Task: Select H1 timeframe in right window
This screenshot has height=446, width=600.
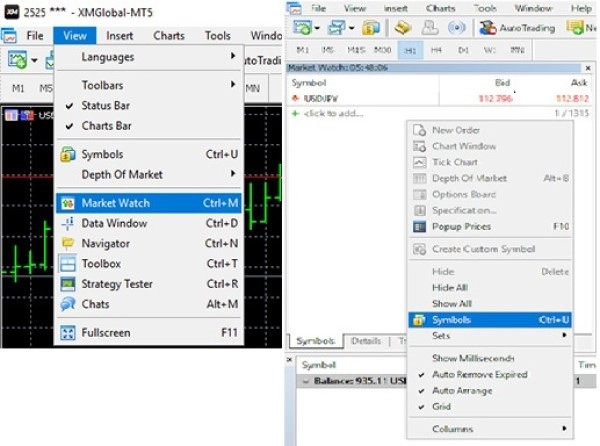Action: [410, 50]
